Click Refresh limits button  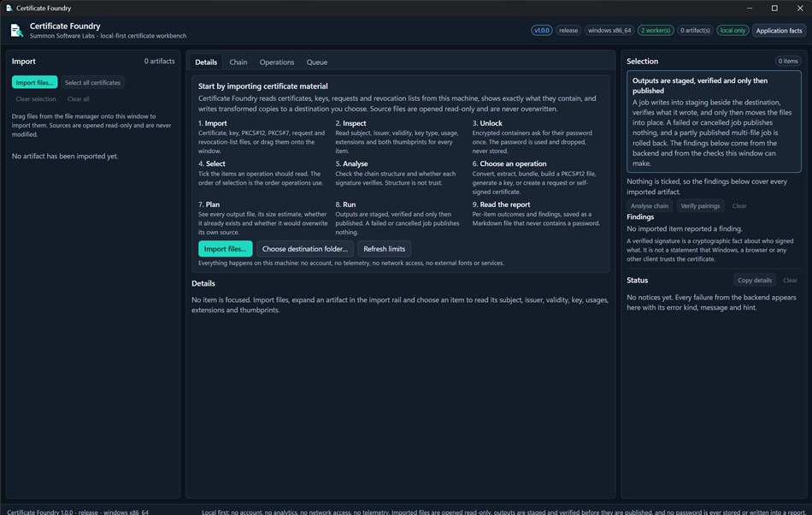point(385,249)
